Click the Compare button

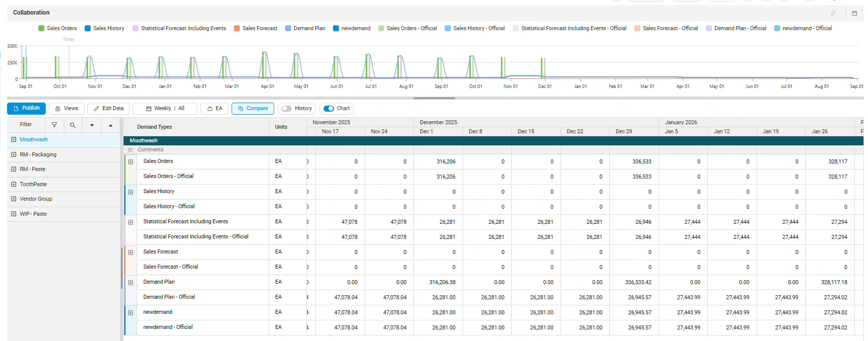point(253,109)
